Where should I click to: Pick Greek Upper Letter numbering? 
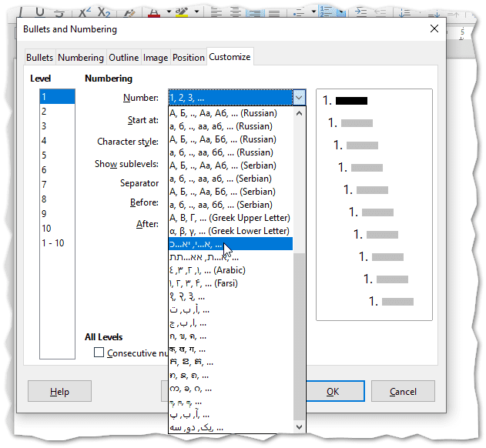[230, 218]
